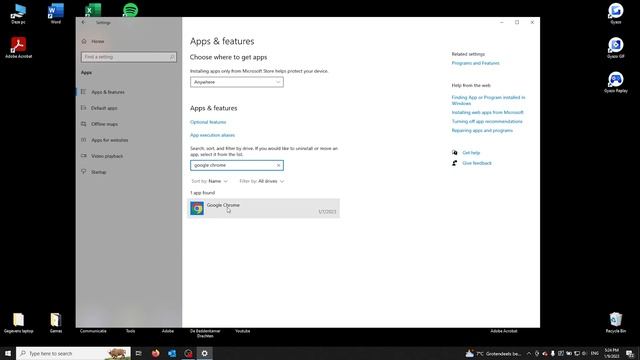Image resolution: width=640 pixels, height=360 pixels.
Task: Open Repairing apps and programs link
Action: point(482,131)
